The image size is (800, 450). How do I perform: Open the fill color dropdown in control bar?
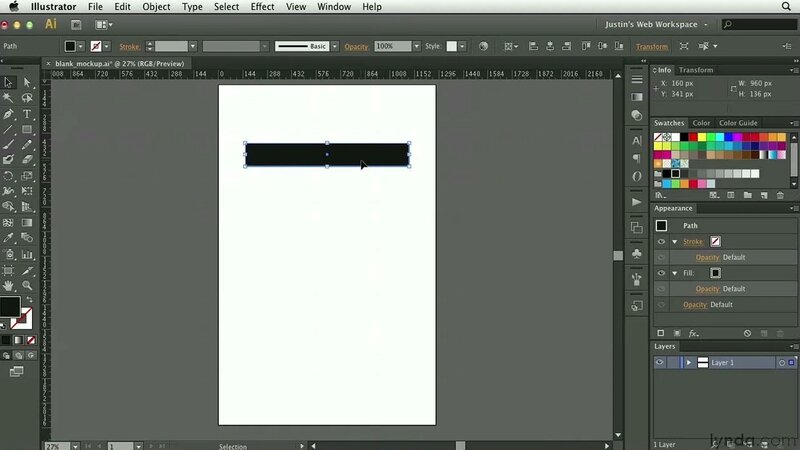tap(81, 46)
